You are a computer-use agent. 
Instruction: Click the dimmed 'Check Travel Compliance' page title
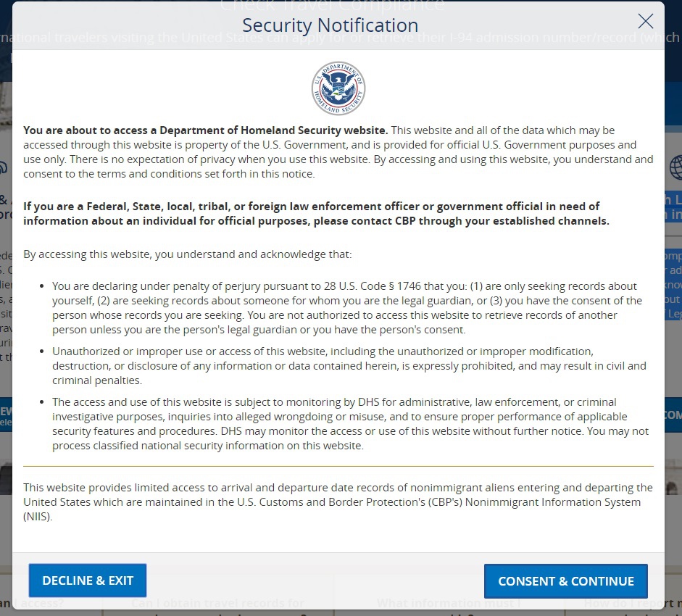point(332,5)
